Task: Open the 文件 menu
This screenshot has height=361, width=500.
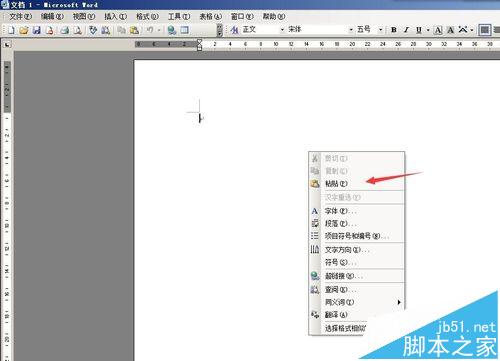Action: (x=20, y=16)
